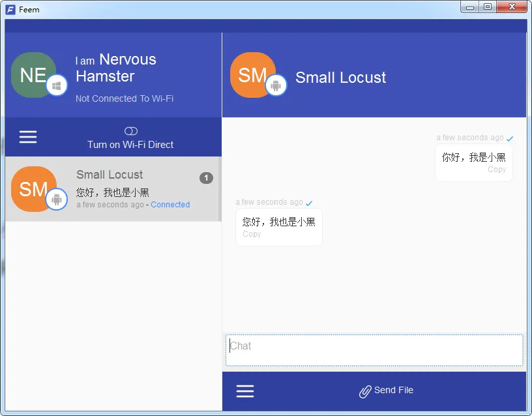This screenshot has width=532, height=416.
Task: Minimize the Feem window
Action: (470, 7)
